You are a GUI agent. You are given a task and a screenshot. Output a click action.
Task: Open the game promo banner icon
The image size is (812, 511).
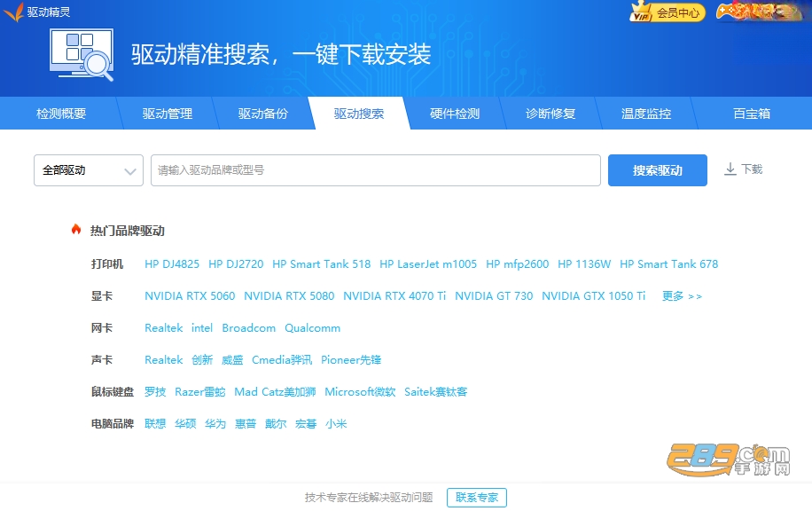[x=761, y=12]
